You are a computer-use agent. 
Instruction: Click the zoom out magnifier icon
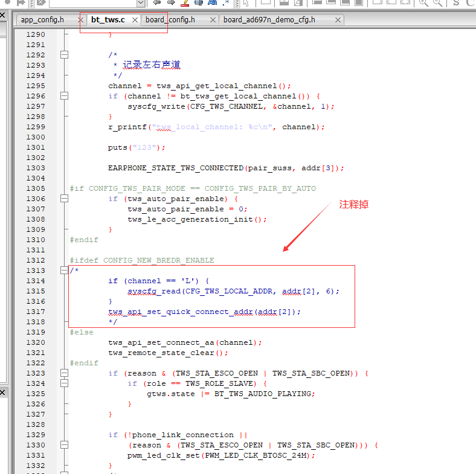click(x=437, y=3)
